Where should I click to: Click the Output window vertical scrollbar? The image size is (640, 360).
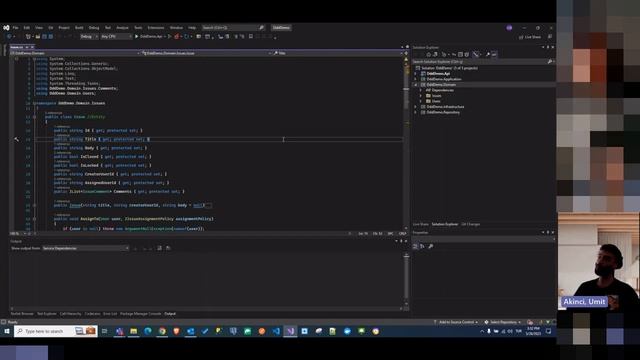point(406,280)
